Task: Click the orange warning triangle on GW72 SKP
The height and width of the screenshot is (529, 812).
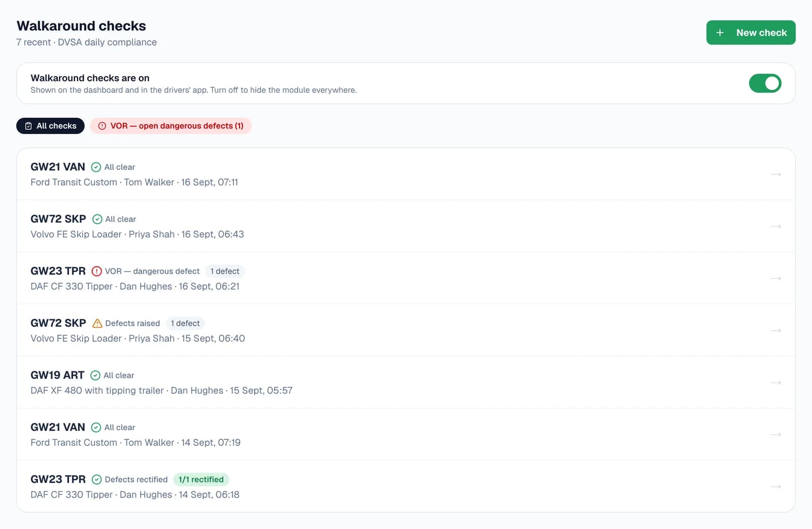Action: [x=97, y=323]
